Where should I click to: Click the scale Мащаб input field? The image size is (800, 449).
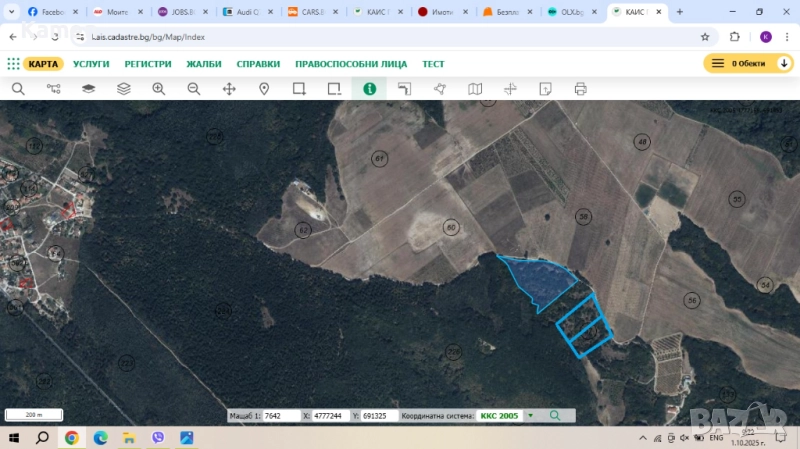280,415
